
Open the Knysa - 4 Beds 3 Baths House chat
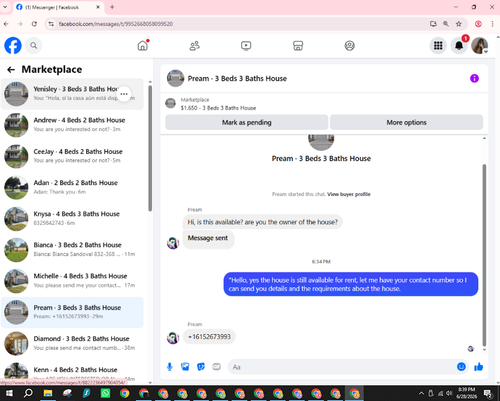point(72,219)
